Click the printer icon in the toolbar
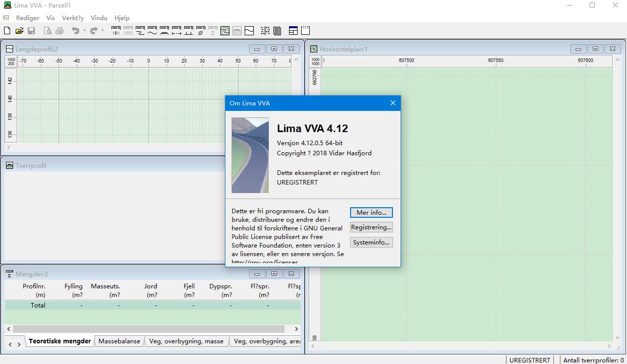The image size is (627, 364). pos(60,31)
